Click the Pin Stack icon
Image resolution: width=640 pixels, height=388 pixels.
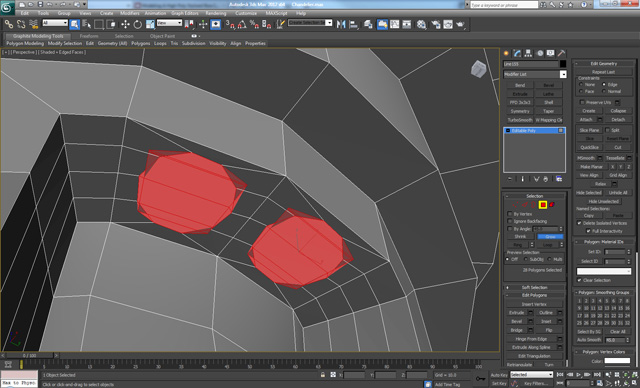510,179
